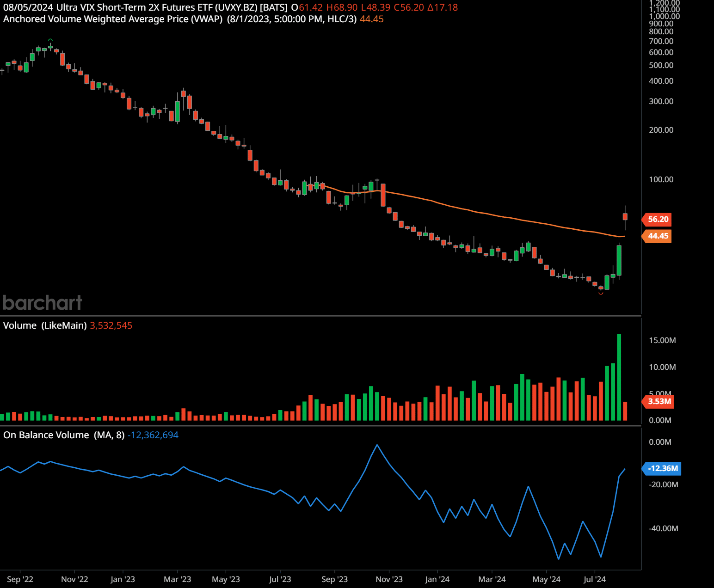Click the 800.00 price axis label

click(661, 31)
